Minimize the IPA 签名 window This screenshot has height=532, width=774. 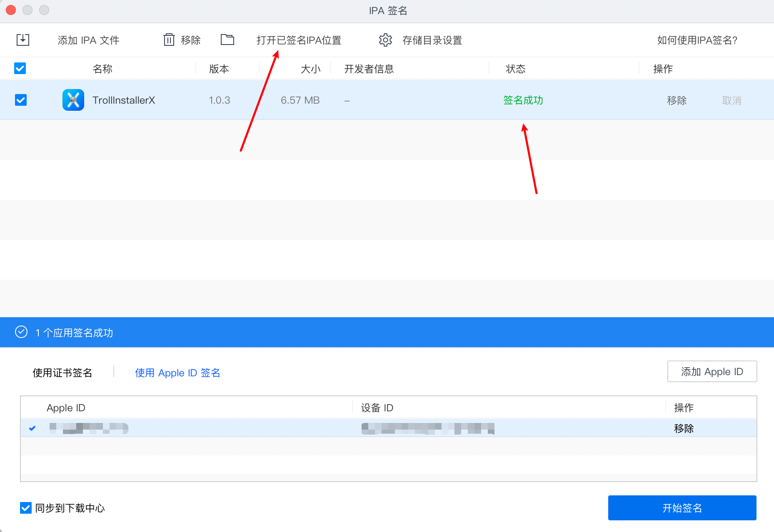click(x=27, y=10)
